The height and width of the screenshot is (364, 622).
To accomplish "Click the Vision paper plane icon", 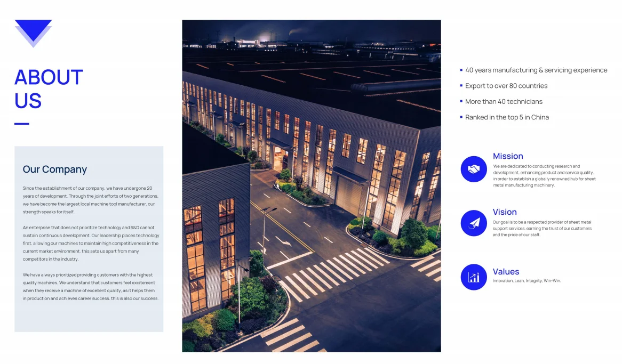I will pos(474,223).
